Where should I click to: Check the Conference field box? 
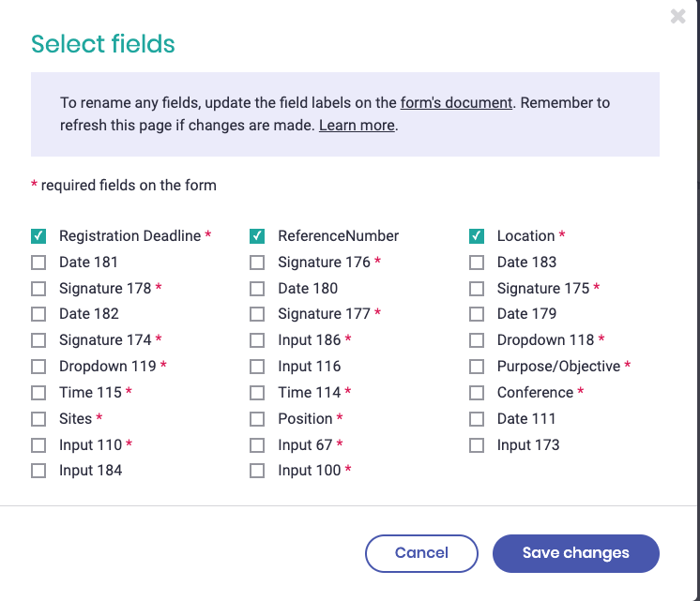point(477,393)
